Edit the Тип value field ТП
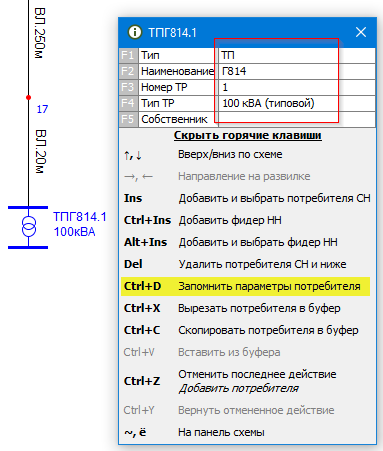The image size is (383, 451). (x=297, y=55)
